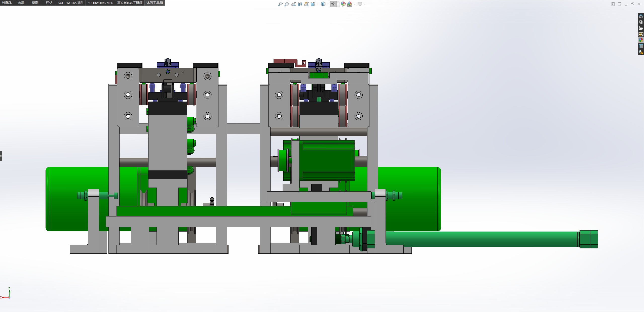Open the Hide/Show Items dropdown arrow

[x=338, y=4]
